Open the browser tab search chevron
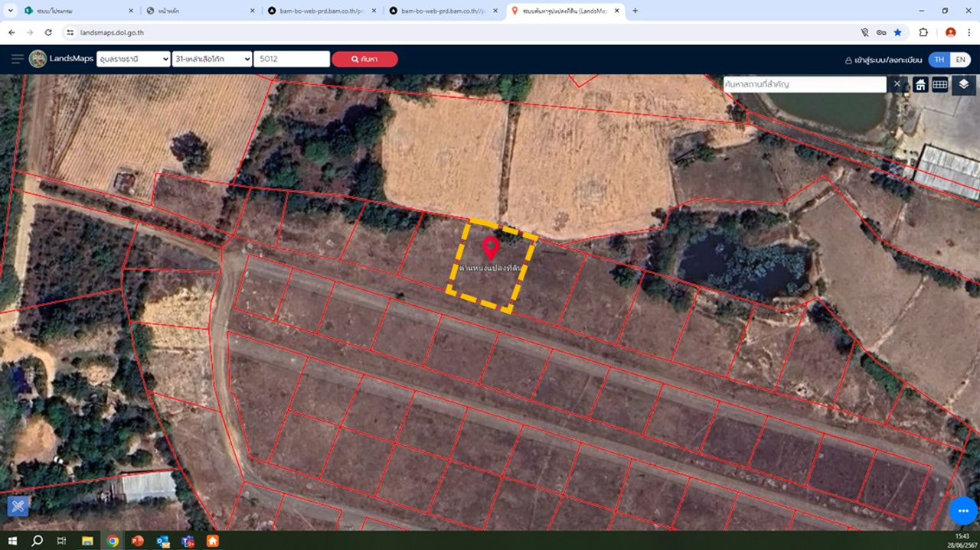 point(11,11)
